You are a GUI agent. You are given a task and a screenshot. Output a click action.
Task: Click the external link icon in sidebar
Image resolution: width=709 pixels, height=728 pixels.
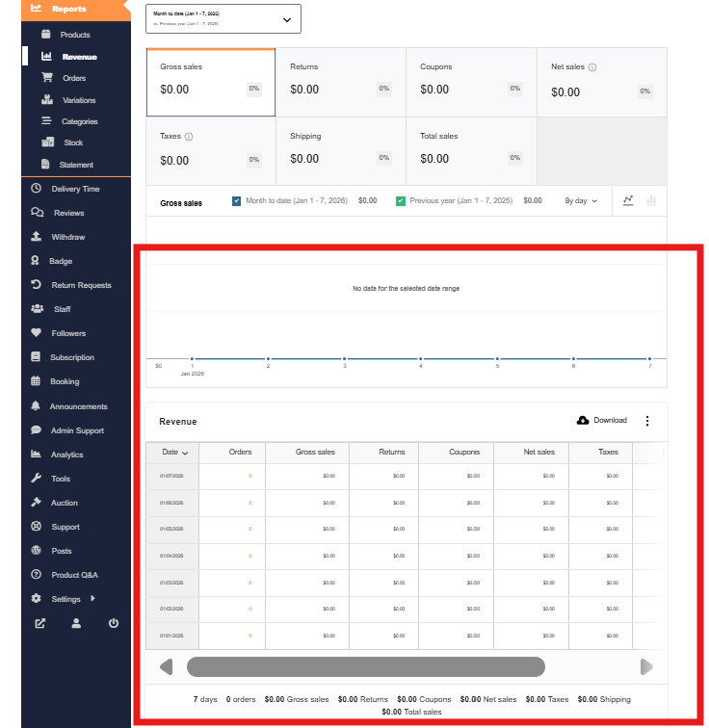(x=39, y=623)
